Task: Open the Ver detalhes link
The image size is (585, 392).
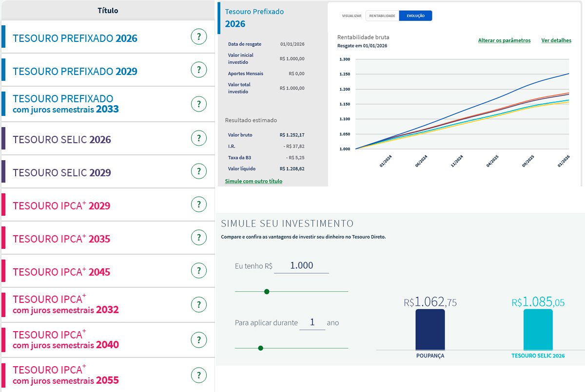Action: (x=556, y=40)
